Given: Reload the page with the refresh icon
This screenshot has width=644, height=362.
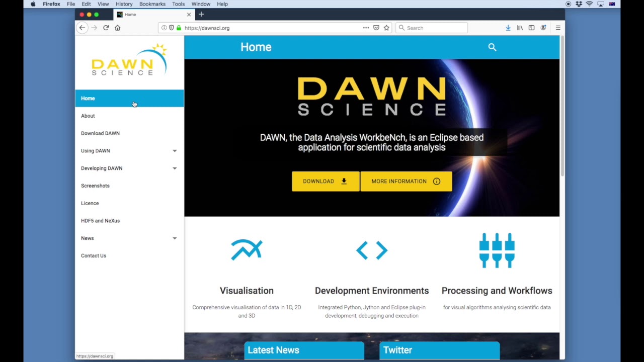Looking at the screenshot, I should click(106, 28).
